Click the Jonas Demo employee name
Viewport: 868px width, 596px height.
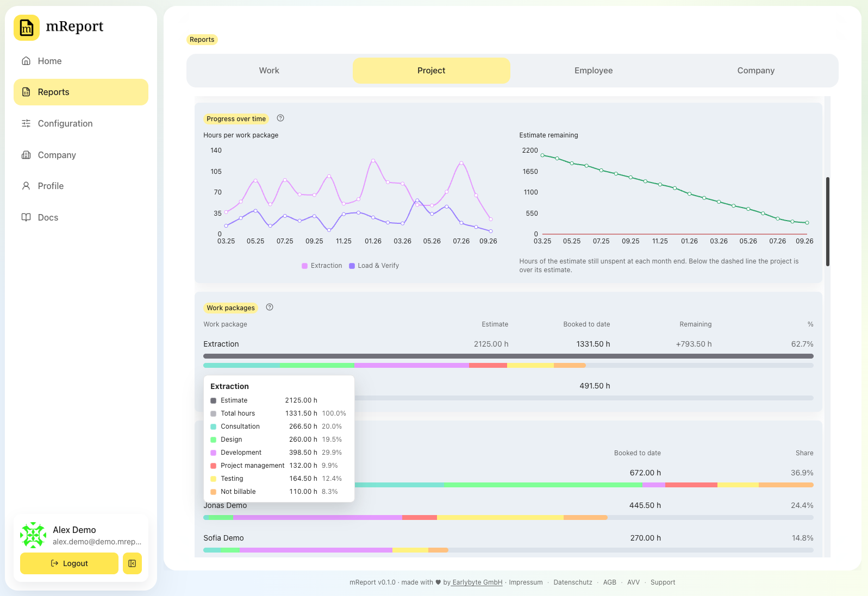[x=225, y=505]
